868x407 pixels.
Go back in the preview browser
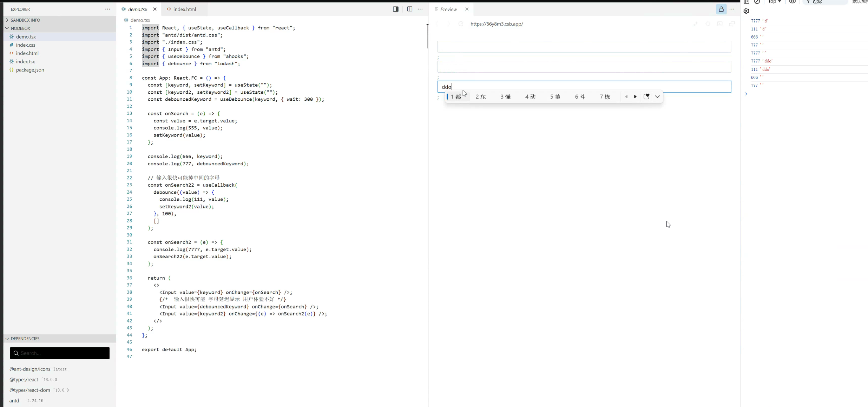pos(438,24)
